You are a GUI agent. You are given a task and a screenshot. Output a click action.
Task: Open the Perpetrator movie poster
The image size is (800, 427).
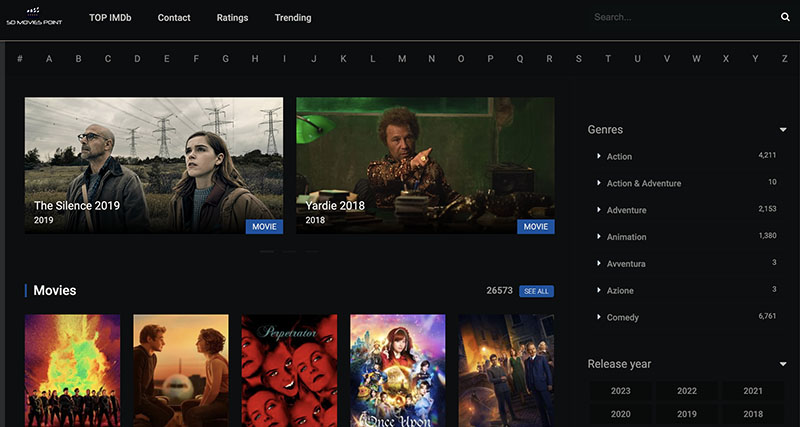tap(289, 370)
